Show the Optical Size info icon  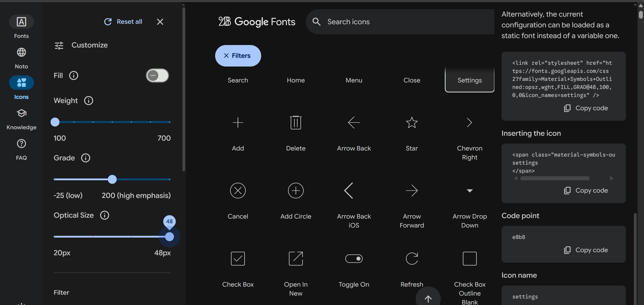tap(105, 215)
